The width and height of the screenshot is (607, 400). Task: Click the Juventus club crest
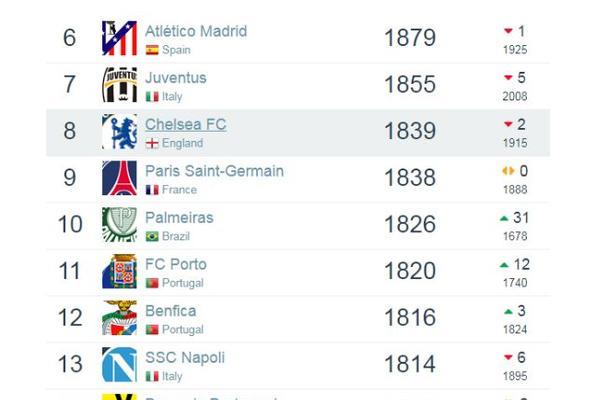coord(119,85)
